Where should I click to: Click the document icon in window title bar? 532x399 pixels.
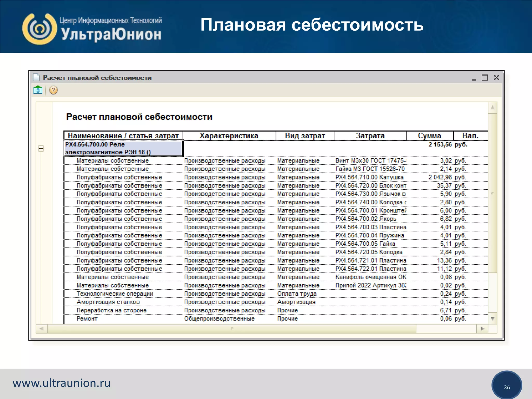(36, 77)
